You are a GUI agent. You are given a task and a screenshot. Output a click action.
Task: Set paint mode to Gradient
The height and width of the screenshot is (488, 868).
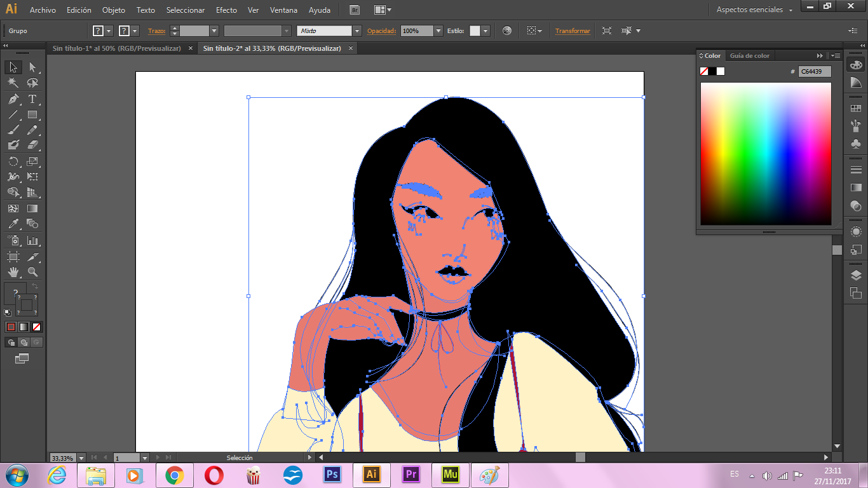[x=24, y=327]
